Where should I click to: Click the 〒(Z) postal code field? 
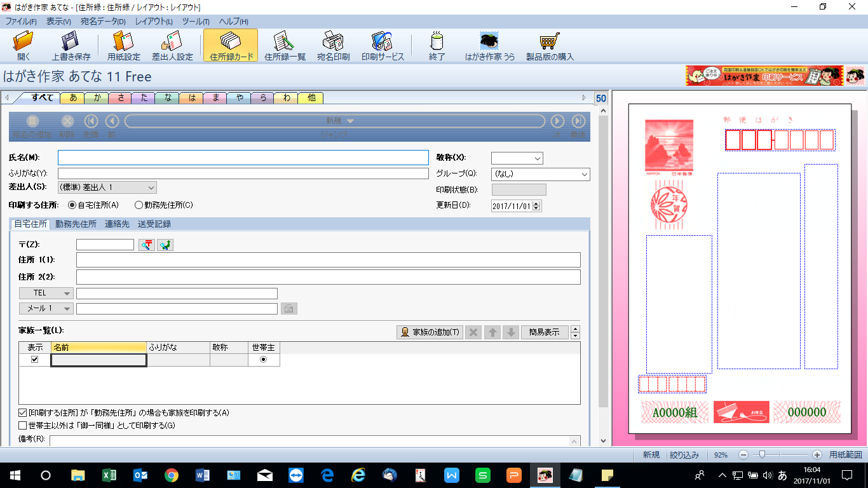click(105, 245)
